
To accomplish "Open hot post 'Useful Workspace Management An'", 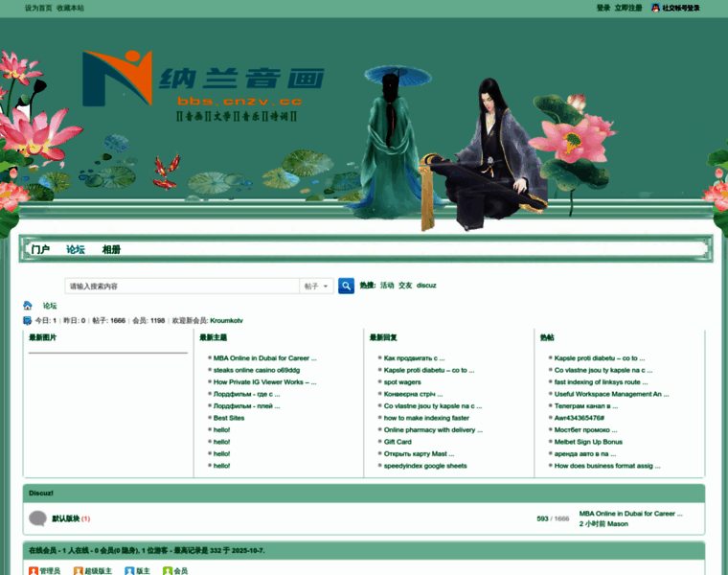I will point(611,394).
